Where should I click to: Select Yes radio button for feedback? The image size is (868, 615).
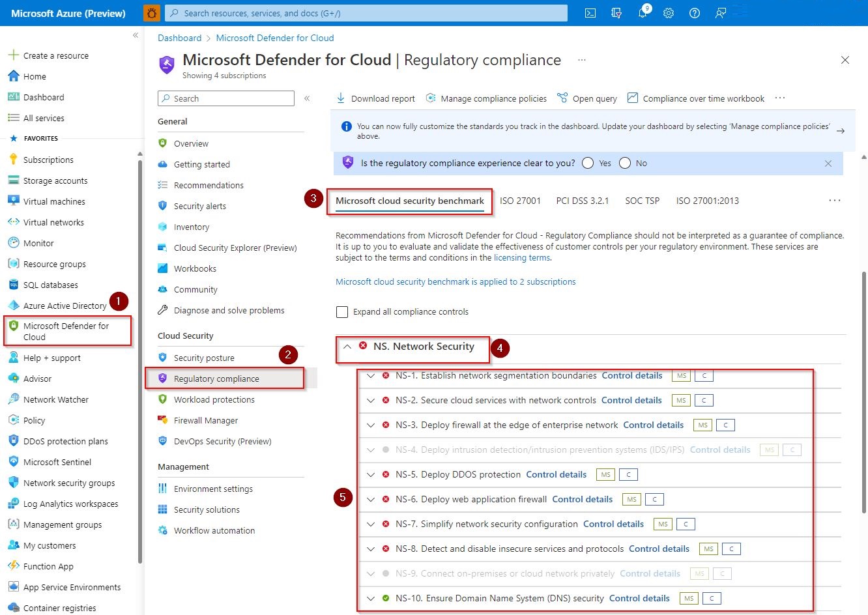(x=588, y=164)
